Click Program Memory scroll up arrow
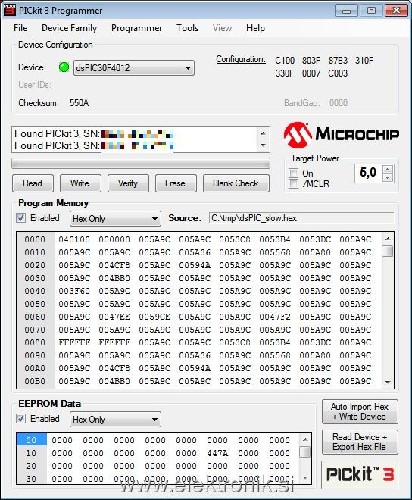Viewport: 412px width, 500px height. click(387, 239)
